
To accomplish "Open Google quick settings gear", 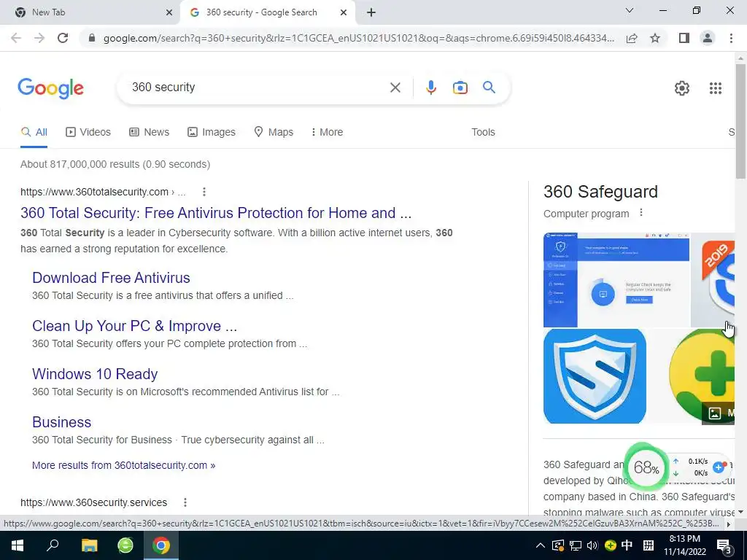I will pos(682,88).
